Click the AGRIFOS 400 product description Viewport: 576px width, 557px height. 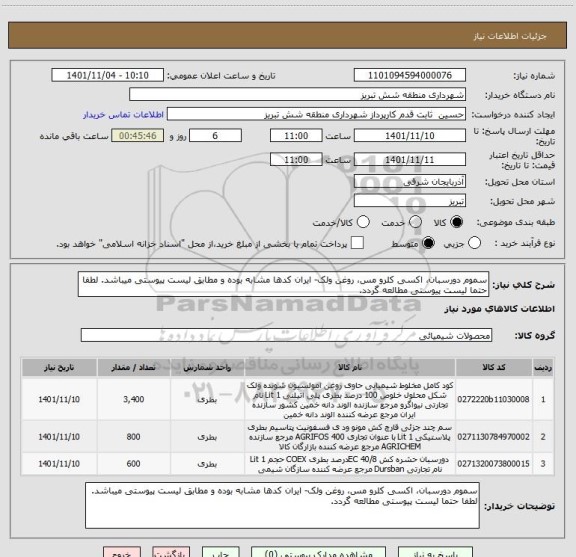tap(350, 437)
